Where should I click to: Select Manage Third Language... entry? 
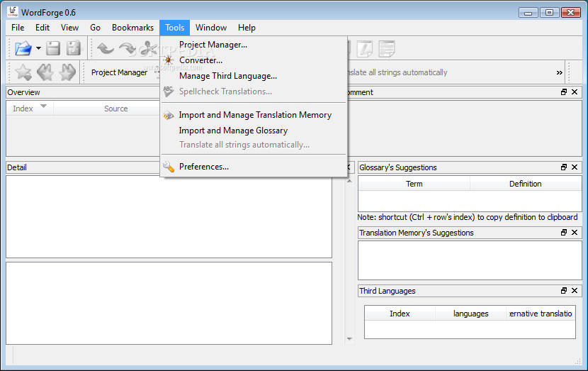[x=254, y=76]
